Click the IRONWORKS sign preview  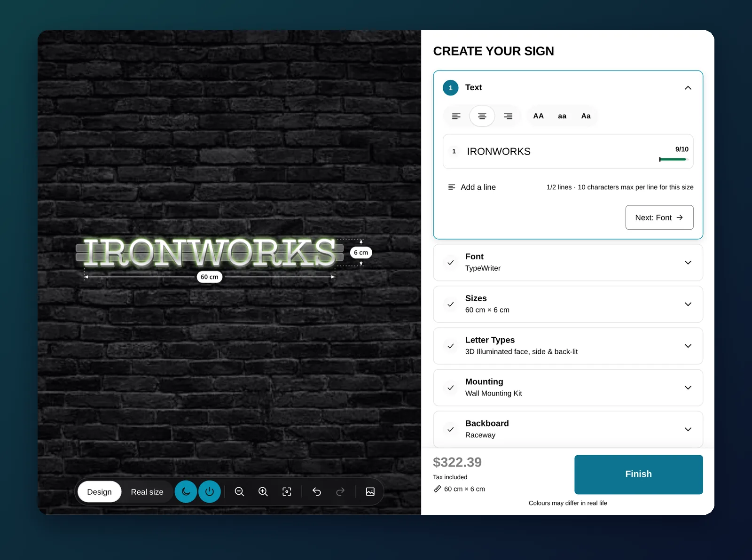pos(210,252)
